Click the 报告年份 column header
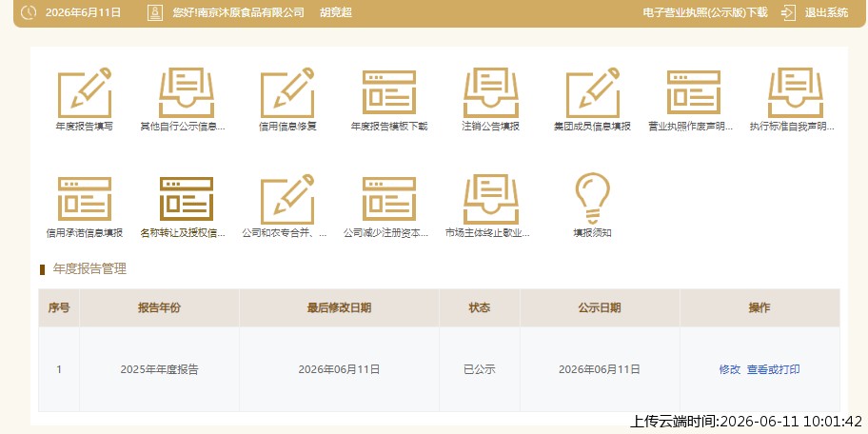Viewport: 868px width, 434px height. coord(160,307)
